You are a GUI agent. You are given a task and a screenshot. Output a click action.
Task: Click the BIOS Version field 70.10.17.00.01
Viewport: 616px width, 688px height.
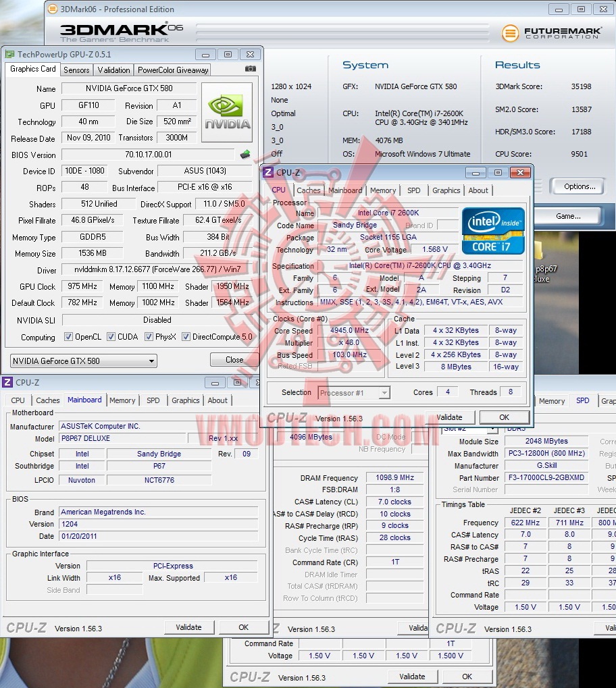pos(149,155)
